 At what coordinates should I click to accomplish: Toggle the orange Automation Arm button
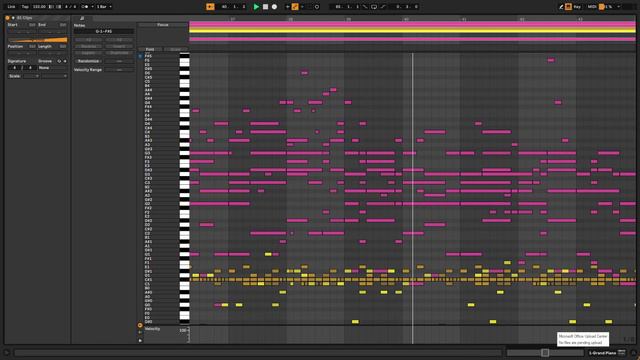pyautogui.click(x=295, y=7)
